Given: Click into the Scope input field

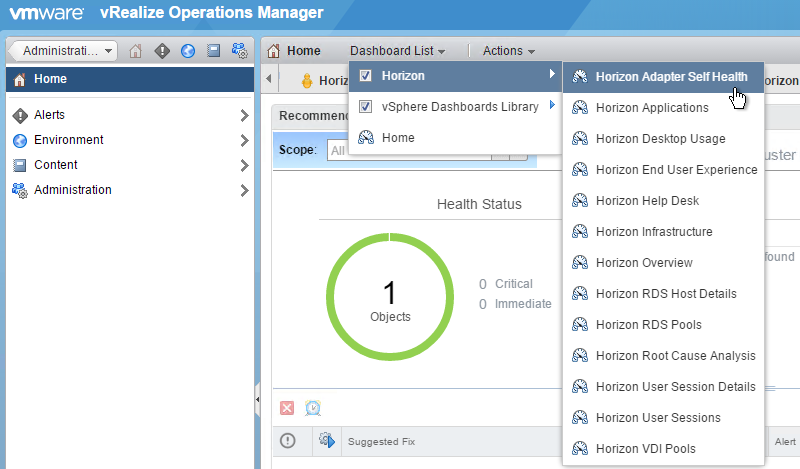Looking at the screenshot, I should tap(409, 151).
